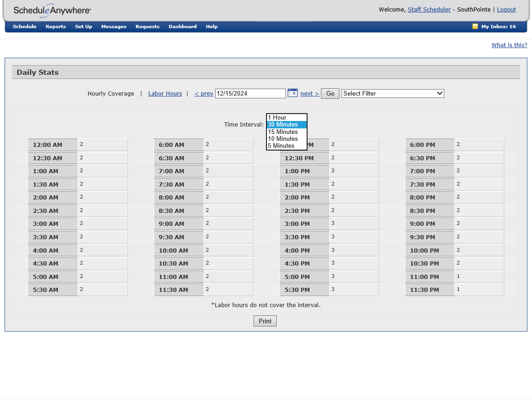The width and height of the screenshot is (532, 399).
Task: Open the Schedule menu
Action: [24, 26]
